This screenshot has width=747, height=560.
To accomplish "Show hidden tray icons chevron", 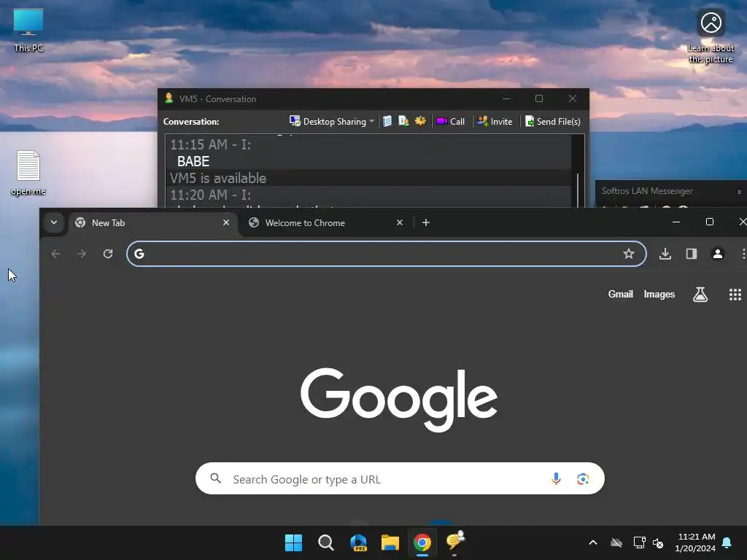I will (593, 542).
